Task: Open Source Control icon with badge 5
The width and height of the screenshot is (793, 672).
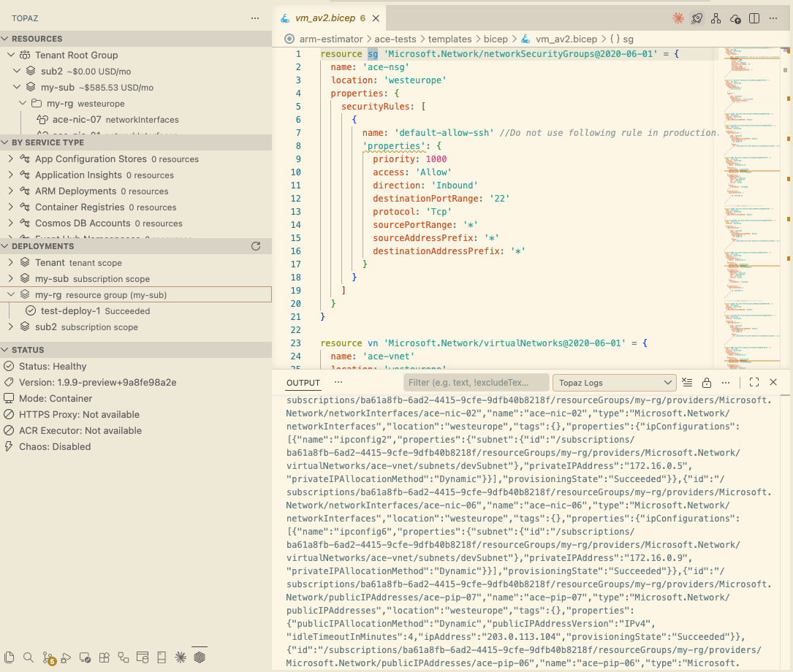Action: 48,658
